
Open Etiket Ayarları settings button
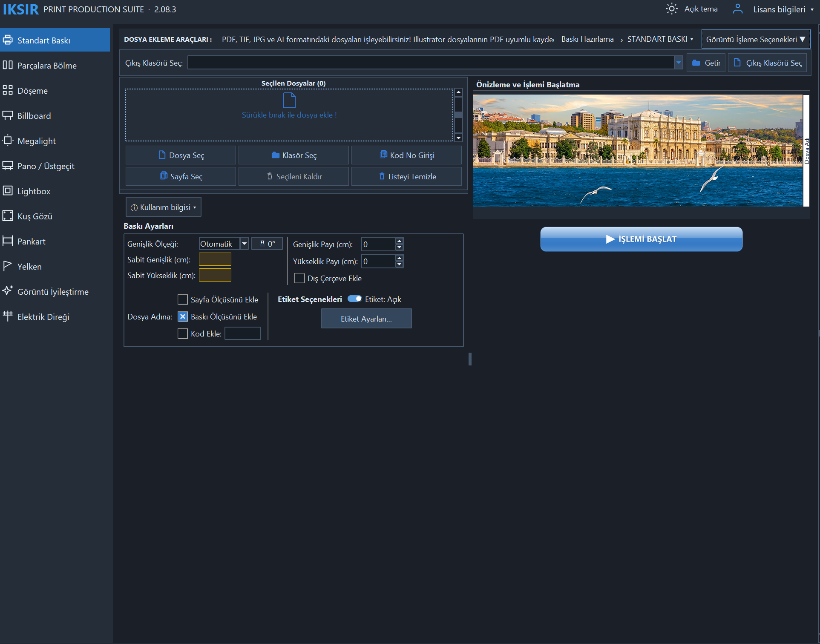(366, 319)
